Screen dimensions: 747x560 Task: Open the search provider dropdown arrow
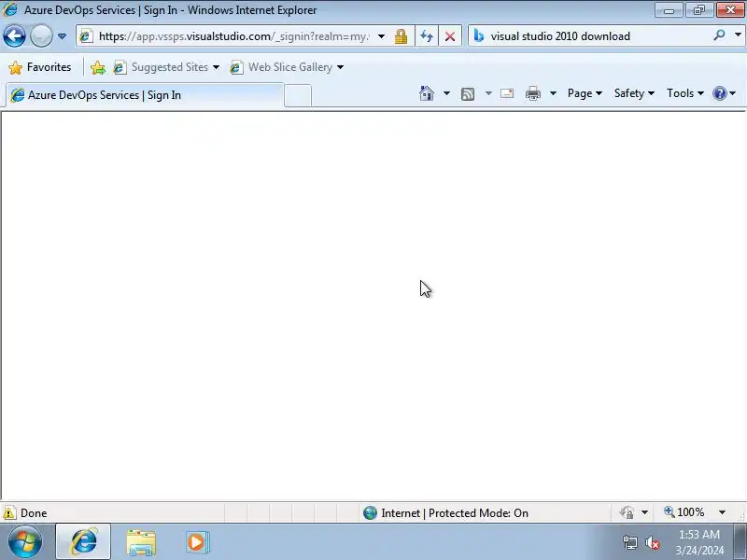pos(738,35)
